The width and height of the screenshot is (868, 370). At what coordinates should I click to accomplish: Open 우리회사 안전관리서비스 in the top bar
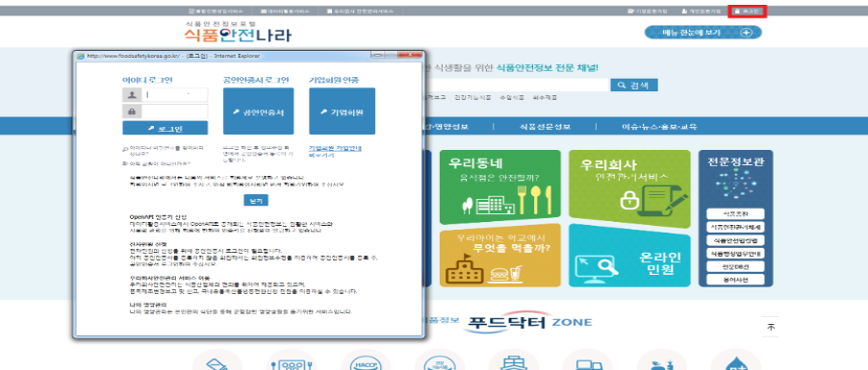coord(360,12)
